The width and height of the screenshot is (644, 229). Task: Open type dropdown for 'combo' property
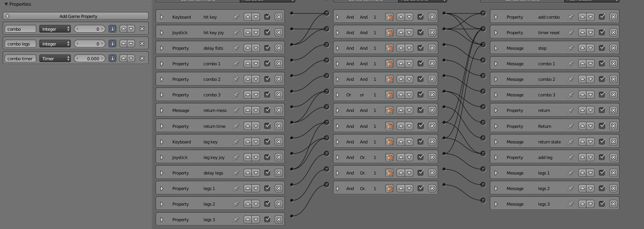[55, 29]
